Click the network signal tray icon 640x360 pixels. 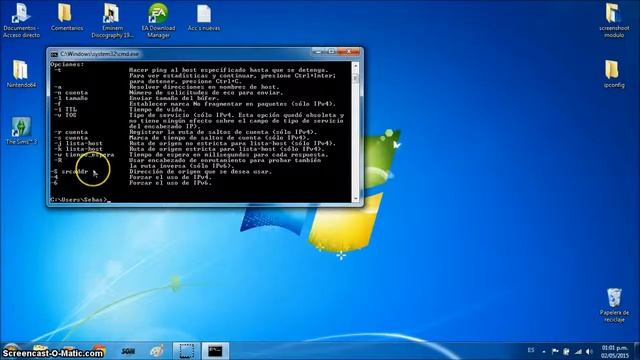[x=578, y=351]
